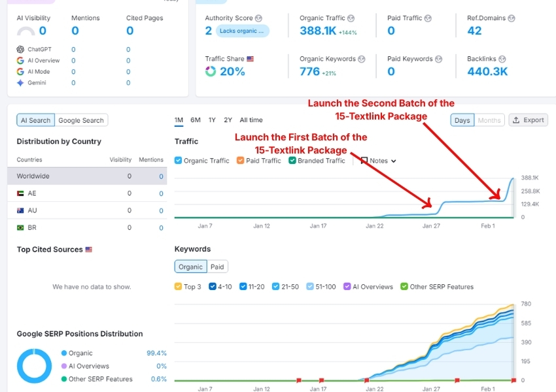556x392 pixels.
Task: Click the Export button
Action: point(529,120)
